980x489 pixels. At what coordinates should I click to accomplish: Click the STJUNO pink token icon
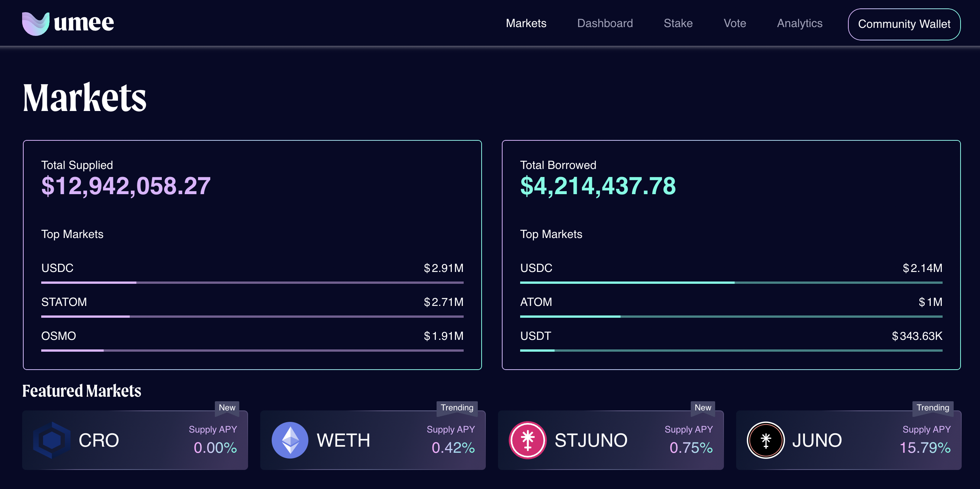(528, 440)
